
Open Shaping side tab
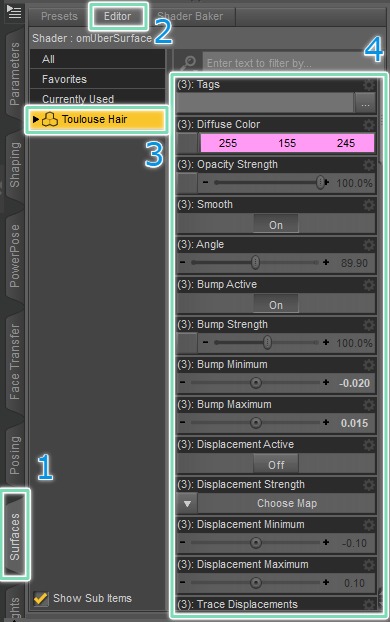tap(15, 165)
